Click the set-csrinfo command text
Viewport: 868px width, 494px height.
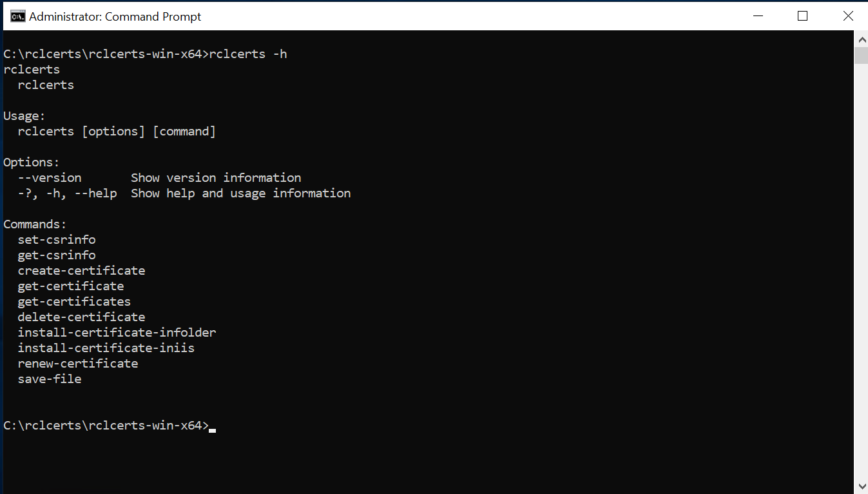click(x=57, y=240)
